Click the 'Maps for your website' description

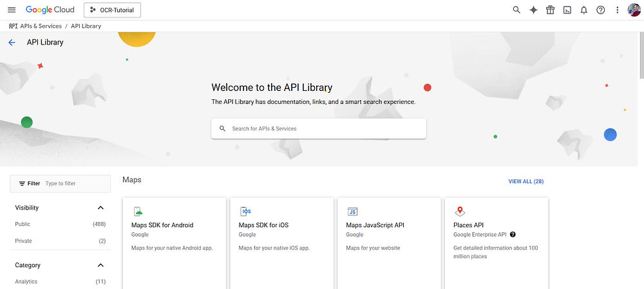(373, 248)
